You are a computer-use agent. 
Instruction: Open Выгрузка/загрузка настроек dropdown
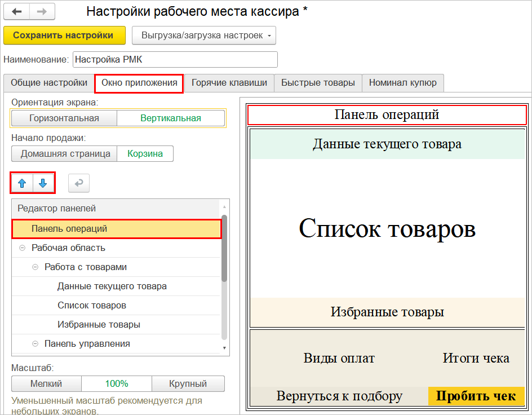[x=203, y=36]
